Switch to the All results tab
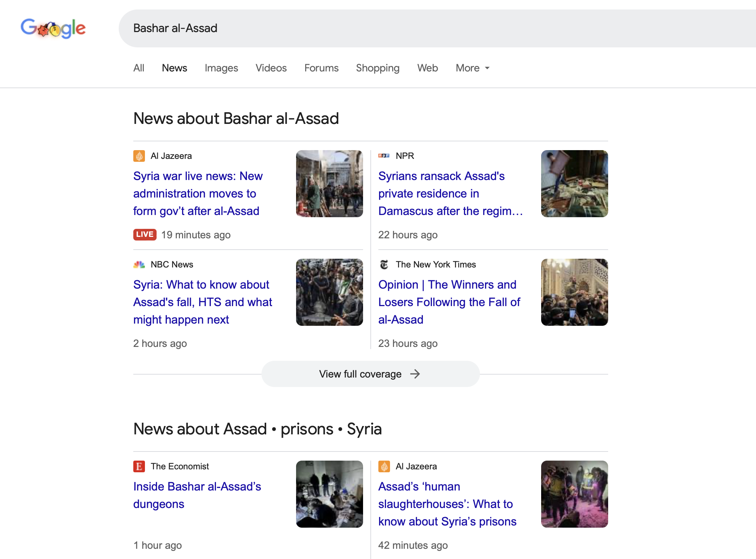Viewport: 756px width, 559px height. click(x=139, y=68)
